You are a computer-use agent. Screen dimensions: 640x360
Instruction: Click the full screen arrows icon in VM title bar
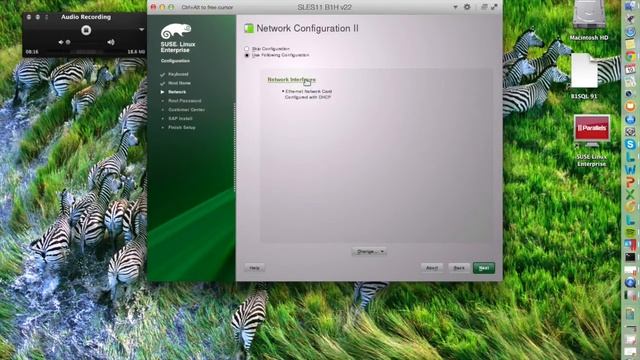click(494, 7)
